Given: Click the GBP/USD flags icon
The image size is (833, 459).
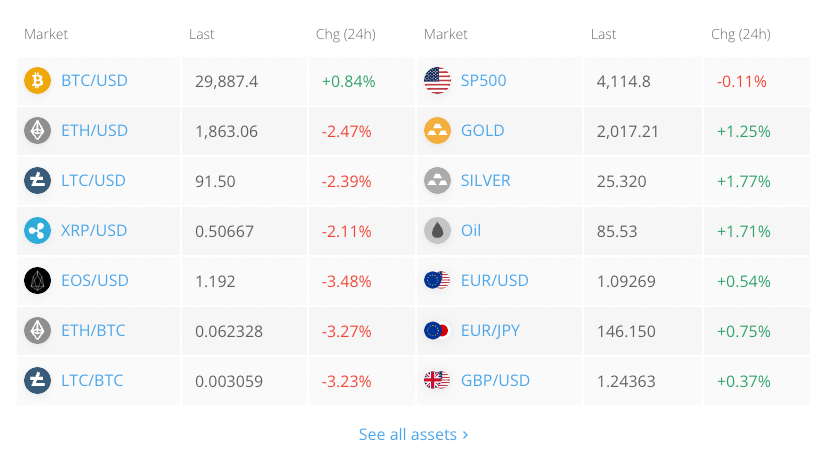Looking at the screenshot, I should tap(437, 380).
